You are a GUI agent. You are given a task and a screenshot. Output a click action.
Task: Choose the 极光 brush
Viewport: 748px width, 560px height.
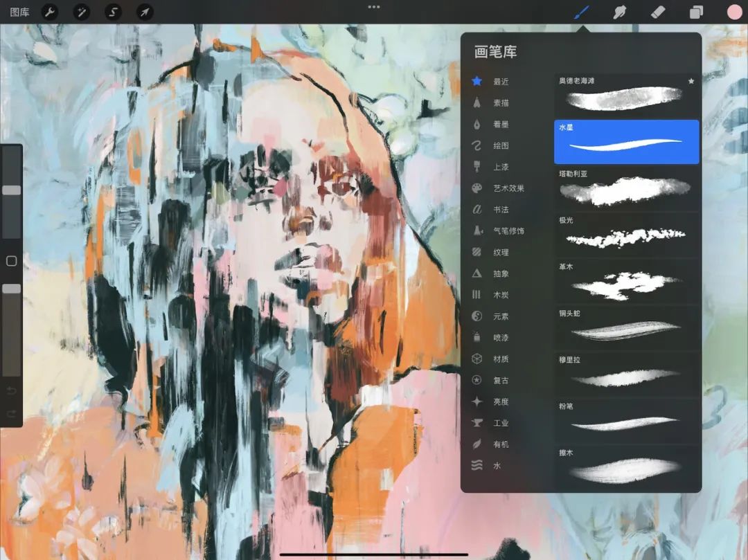626,235
